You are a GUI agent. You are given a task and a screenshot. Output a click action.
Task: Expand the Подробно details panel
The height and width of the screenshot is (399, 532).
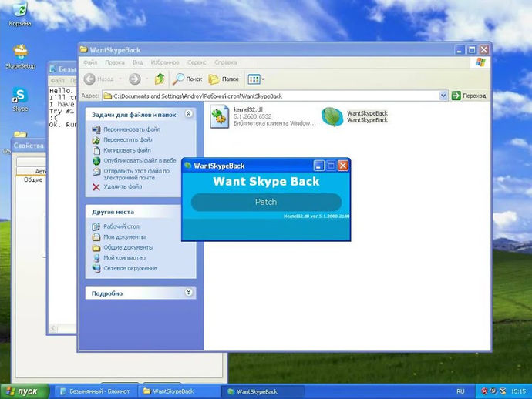(x=189, y=292)
